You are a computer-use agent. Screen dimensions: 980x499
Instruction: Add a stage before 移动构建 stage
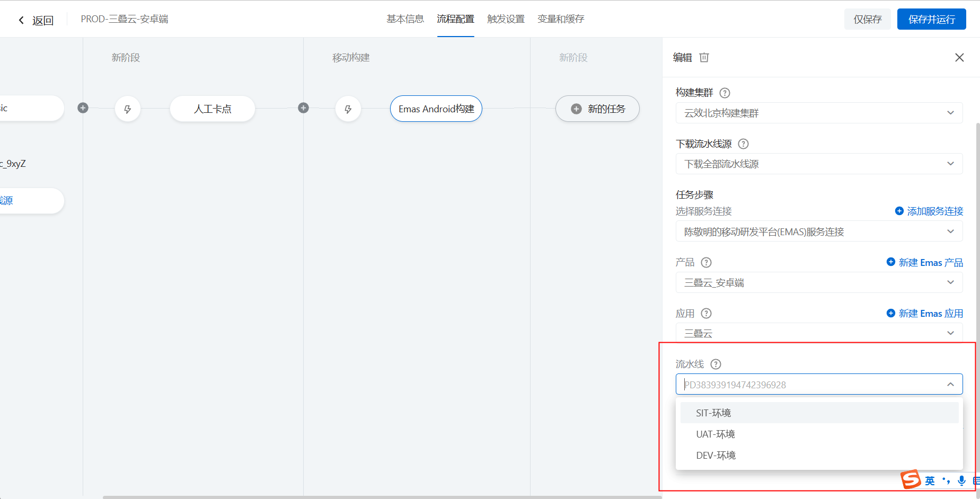(303, 108)
